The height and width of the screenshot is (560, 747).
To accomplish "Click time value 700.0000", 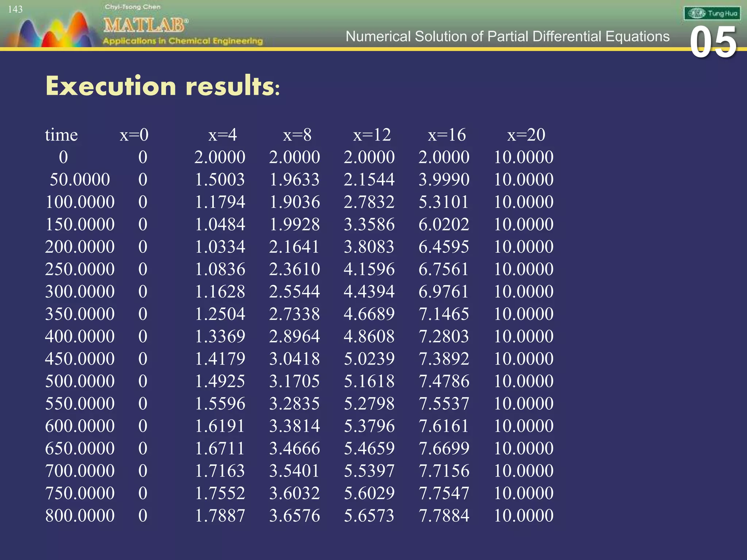I will tap(80, 471).
